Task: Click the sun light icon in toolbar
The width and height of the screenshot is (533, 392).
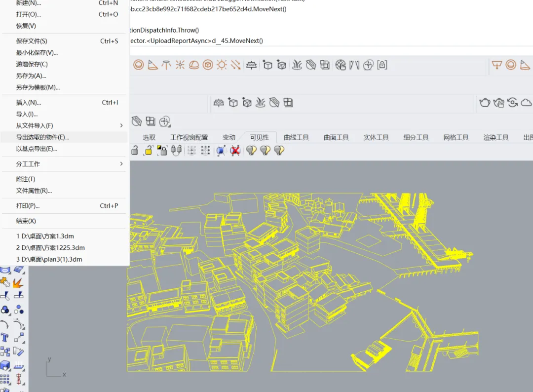Action: pos(222,65)
